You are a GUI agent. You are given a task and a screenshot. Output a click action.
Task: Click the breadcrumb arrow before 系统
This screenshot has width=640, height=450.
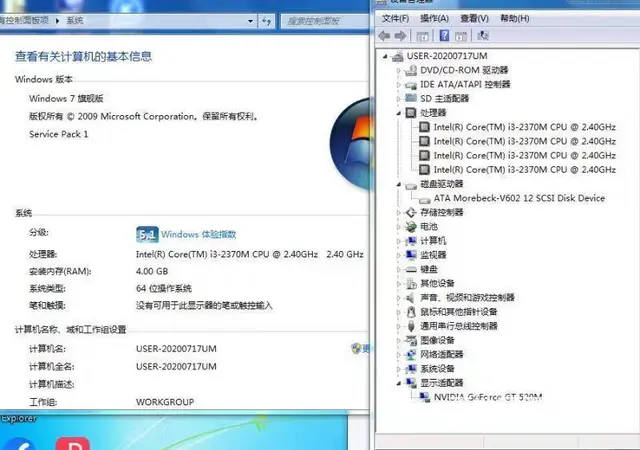pos(58,20)
